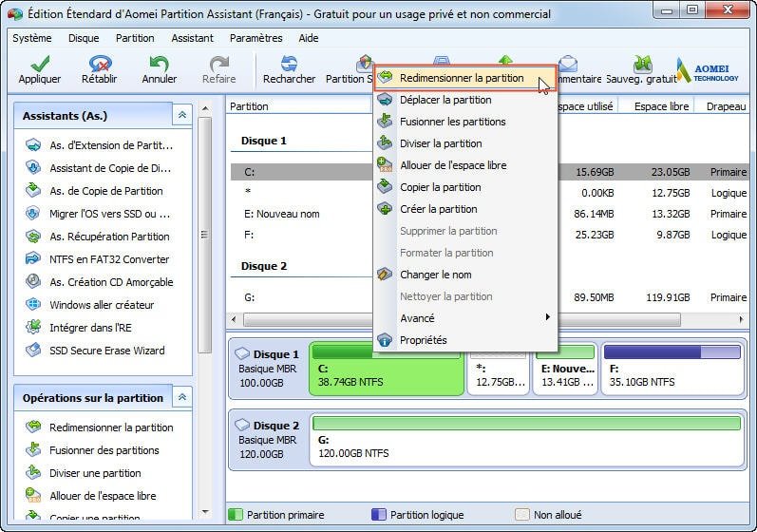
Task: Select E: Nouve... block in disk map
Action: pyautogui.click(x=565, y=369)
